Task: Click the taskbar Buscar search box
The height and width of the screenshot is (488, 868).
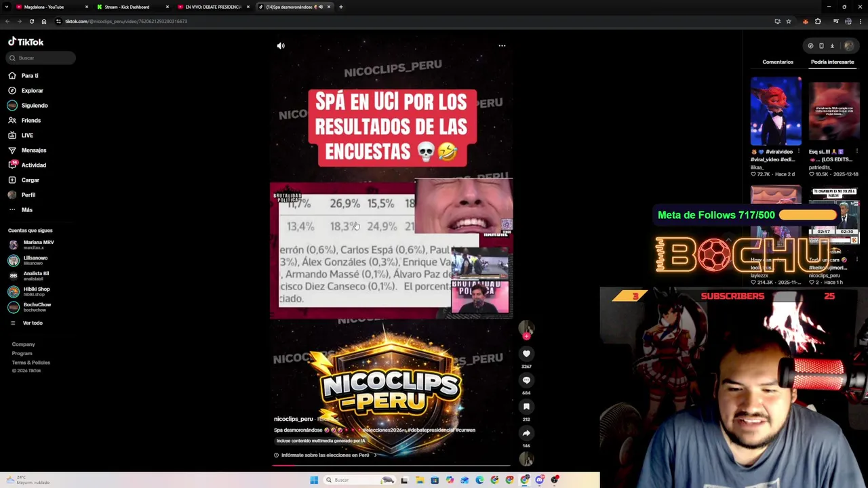Action: point(359,480)
